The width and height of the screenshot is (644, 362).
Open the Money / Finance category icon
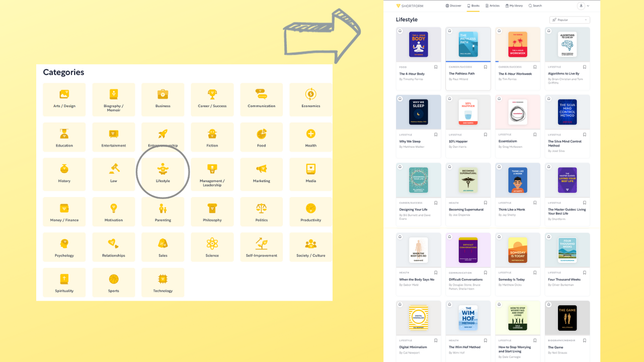click(x=64, y=208)
